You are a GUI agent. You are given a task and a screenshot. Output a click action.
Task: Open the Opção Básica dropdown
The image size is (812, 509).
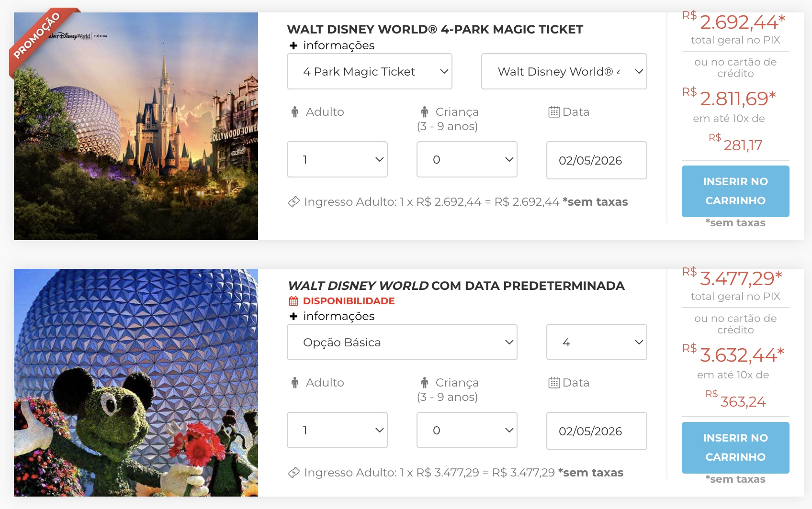click(402, 342)
